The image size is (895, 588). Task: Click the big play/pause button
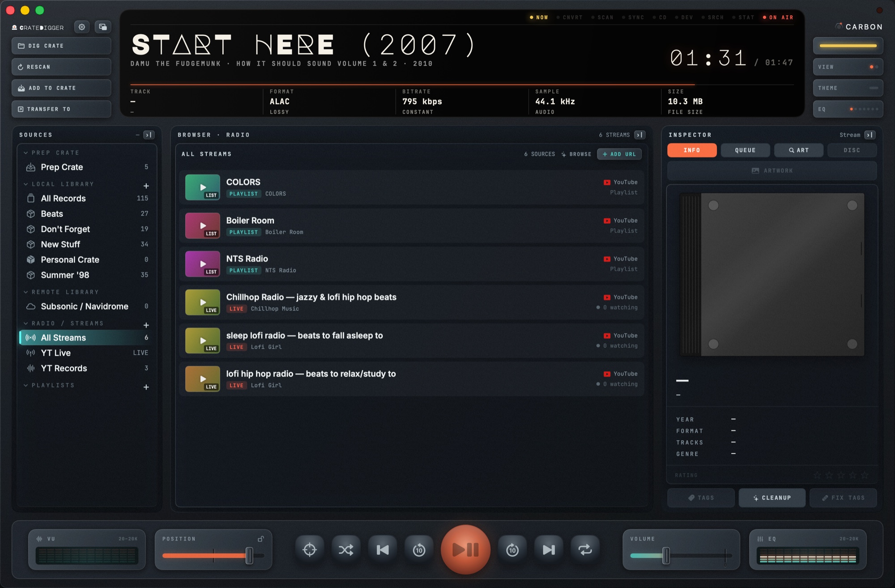click(x=465, y=550)
